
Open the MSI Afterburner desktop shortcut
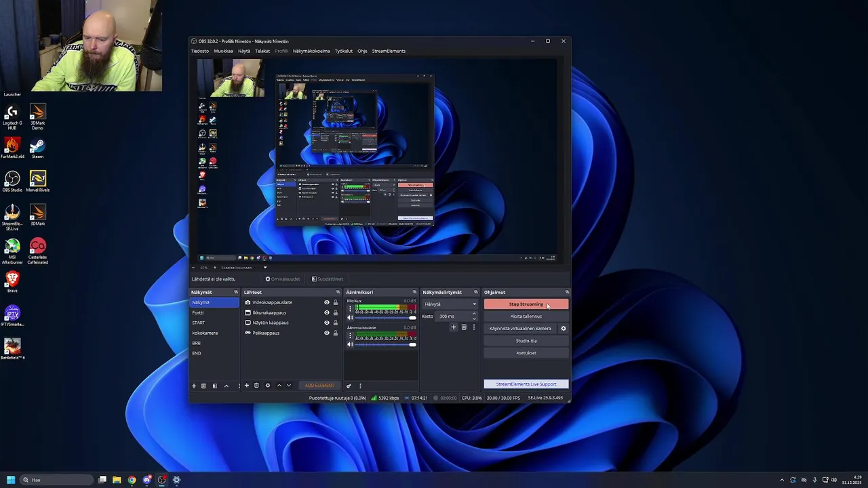coord(12,251)
